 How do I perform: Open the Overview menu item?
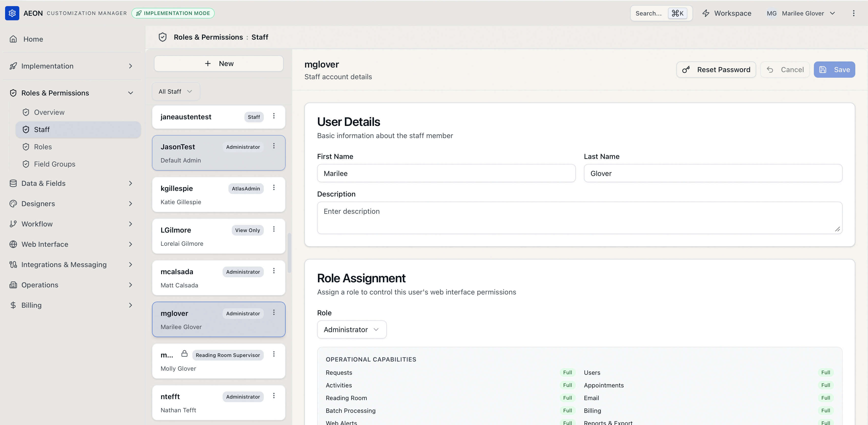click(x=78, y=112)
